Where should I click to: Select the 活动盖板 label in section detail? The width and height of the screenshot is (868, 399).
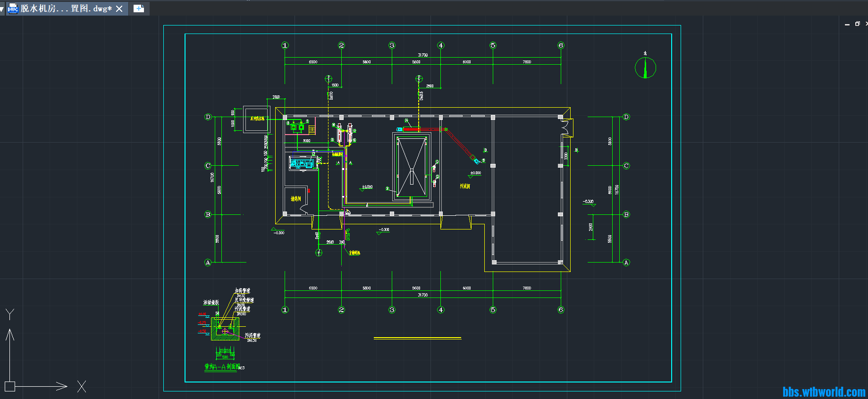[211, 302]
